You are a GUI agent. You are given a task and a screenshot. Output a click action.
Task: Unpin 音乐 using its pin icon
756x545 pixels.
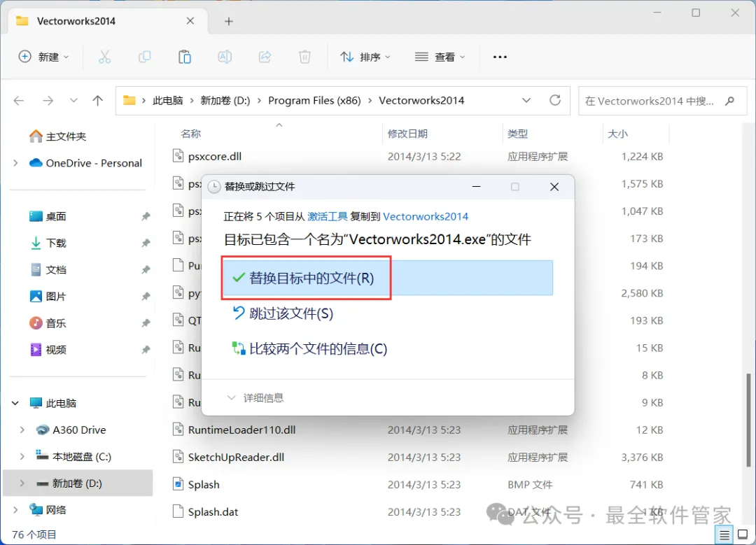tap(146, 323)
